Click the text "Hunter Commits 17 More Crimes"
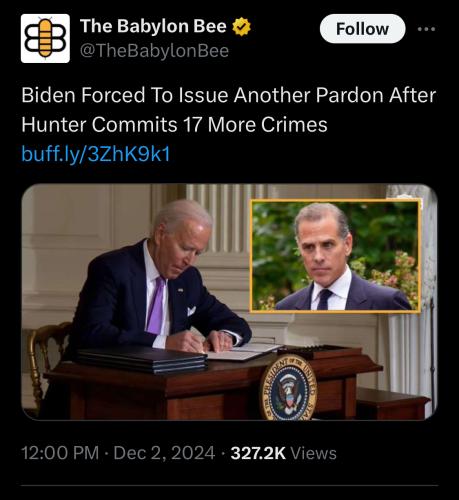459x500 pixels. pos(174,125)
